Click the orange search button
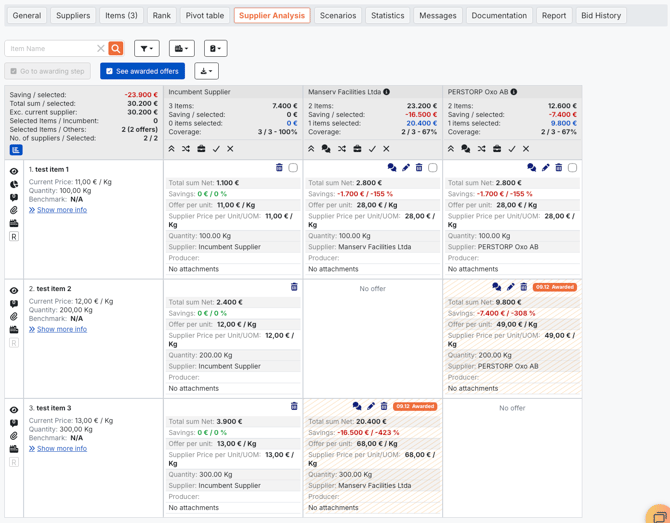 [x=116, y=48]
